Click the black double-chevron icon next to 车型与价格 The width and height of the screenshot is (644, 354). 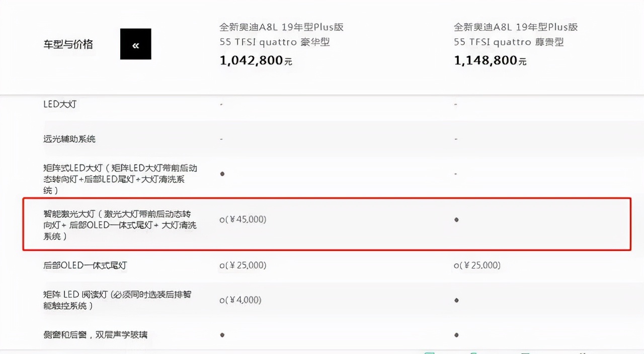(135, 44)
